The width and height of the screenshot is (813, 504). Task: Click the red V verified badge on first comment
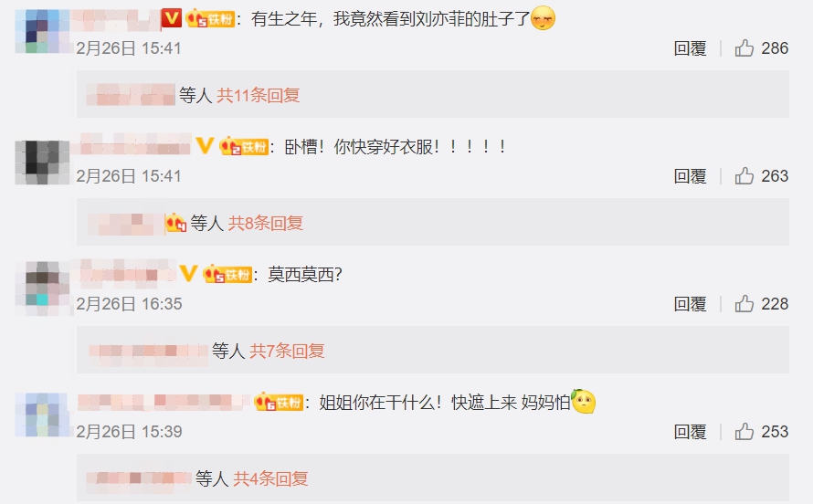tap(171, 18)
